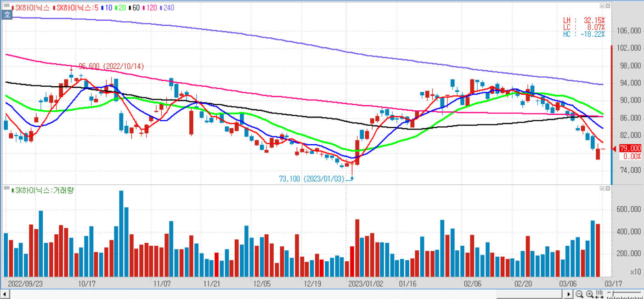
Task: Click the 400,000 volume axis label
Action: coord(630,231)
